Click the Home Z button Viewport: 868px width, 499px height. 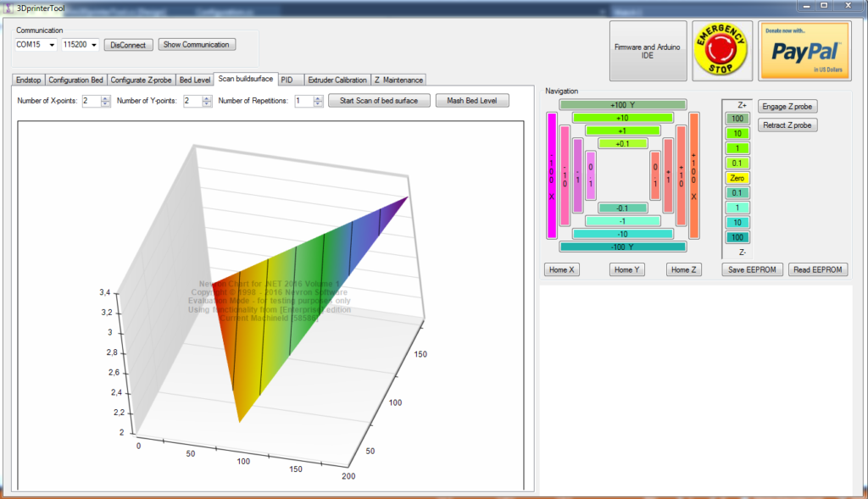(684, 269)
